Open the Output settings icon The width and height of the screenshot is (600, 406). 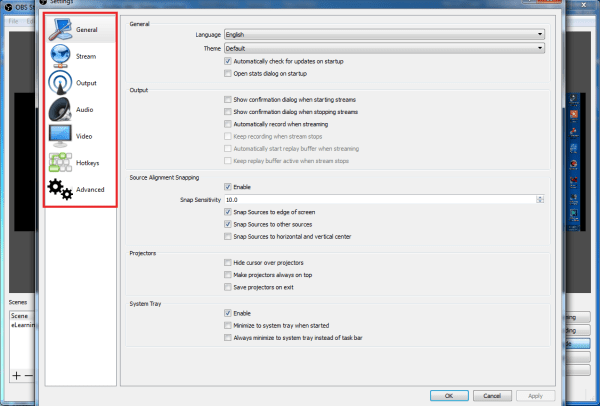click(60, 82)
